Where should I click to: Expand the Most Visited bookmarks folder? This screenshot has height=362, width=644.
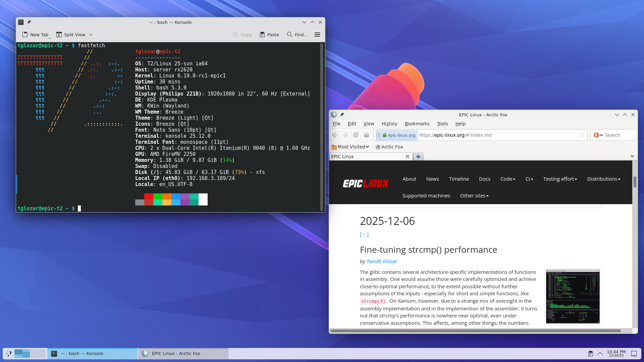point(350,147)
